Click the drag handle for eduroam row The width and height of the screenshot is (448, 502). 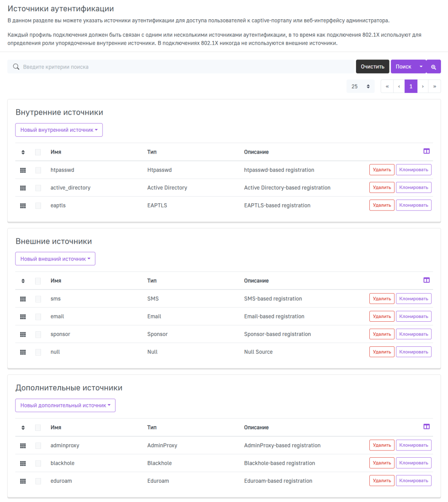pyautogui.click(x=23, y=481)
